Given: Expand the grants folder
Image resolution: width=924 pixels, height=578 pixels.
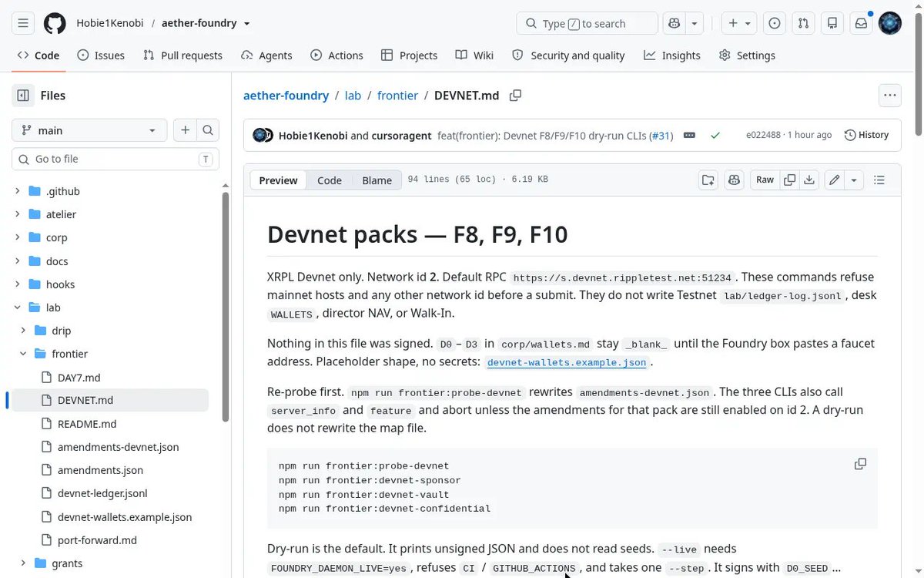Looking at the screenshot, I should point(23,563).
